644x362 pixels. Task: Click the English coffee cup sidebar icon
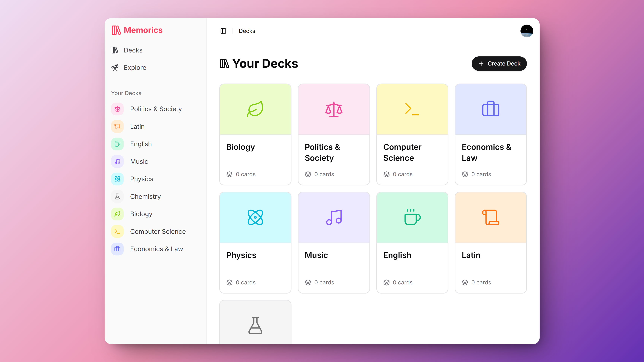[x=117, y=144]
